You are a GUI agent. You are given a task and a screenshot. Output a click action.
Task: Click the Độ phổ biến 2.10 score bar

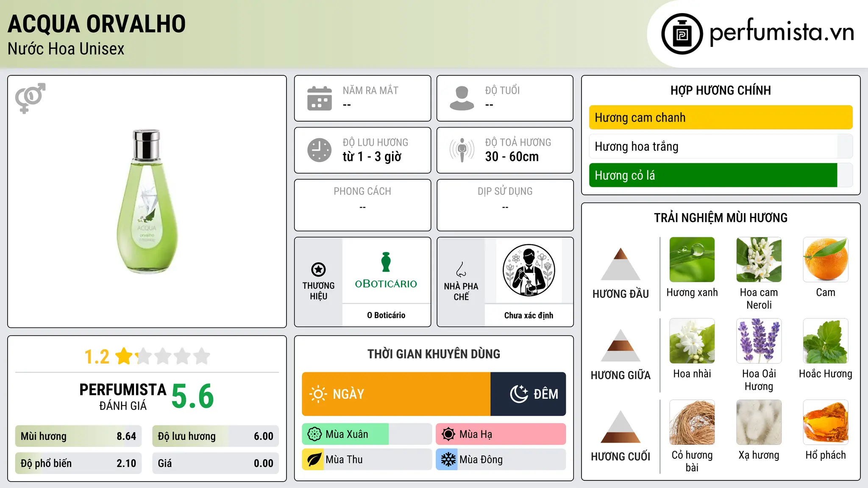78,463
